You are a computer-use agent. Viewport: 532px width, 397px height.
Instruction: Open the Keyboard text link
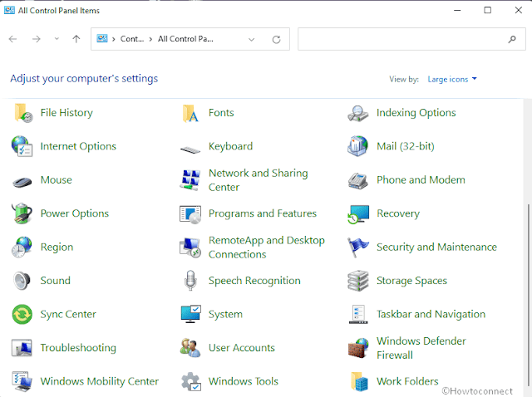tap(231, 146)
